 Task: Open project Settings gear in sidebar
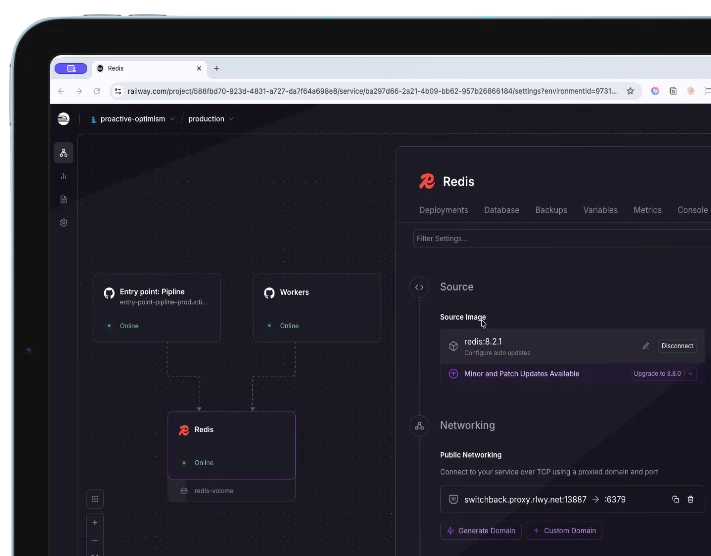63,223
